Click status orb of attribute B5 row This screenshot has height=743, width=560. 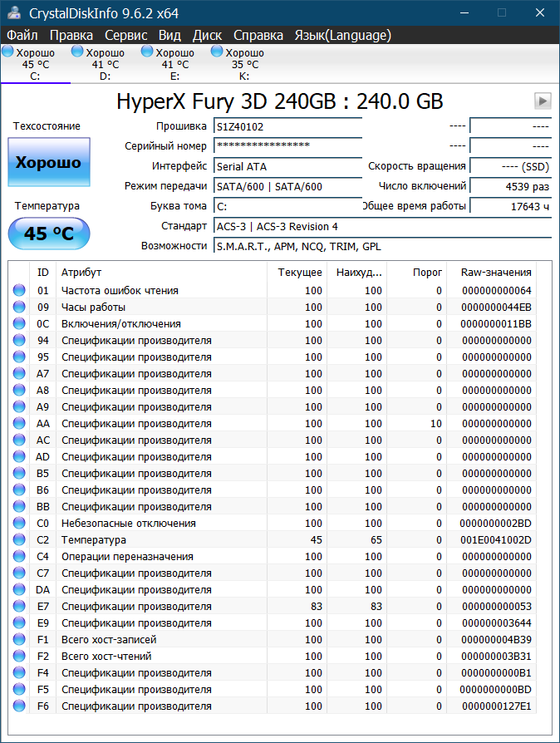19,473
